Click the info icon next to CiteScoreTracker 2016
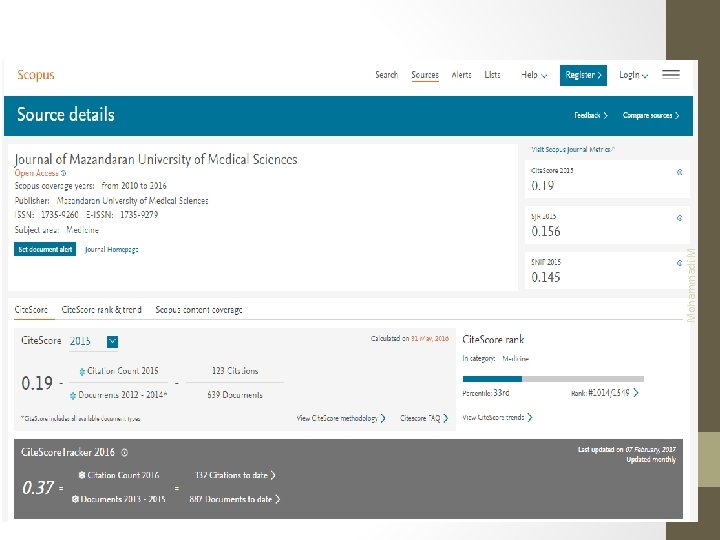Viewport: 720px width, 540px height. [124, 453]
